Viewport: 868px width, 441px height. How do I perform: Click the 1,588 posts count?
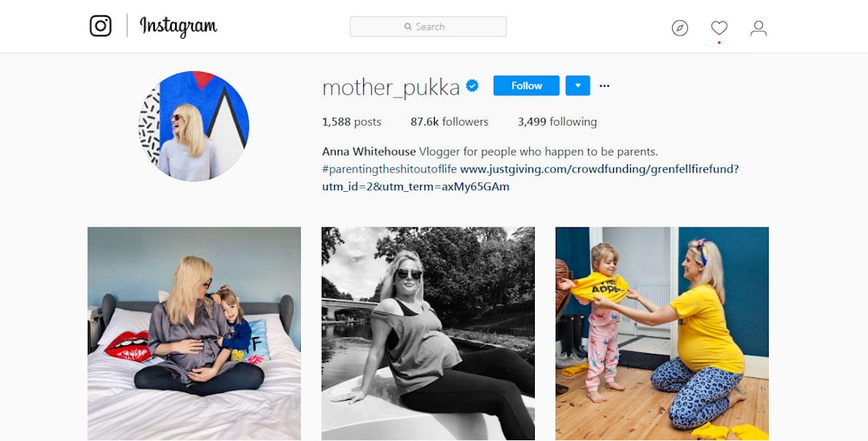(x=352, y=122)
